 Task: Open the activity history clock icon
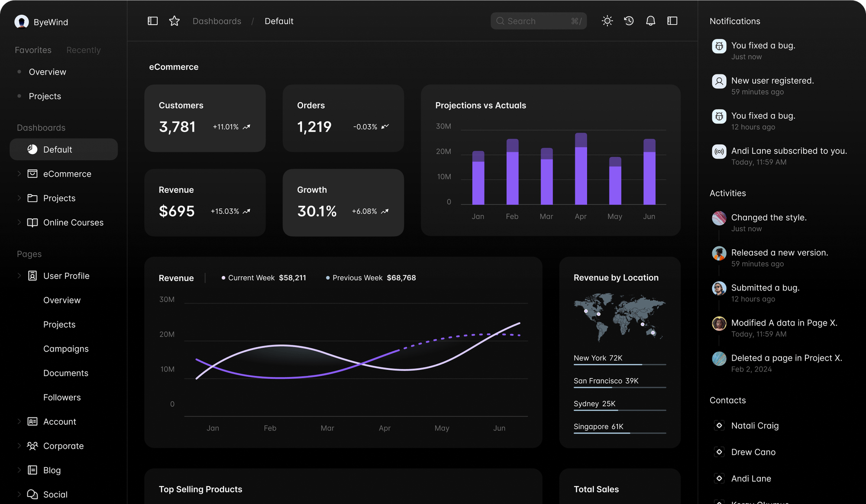click(629, 21)
